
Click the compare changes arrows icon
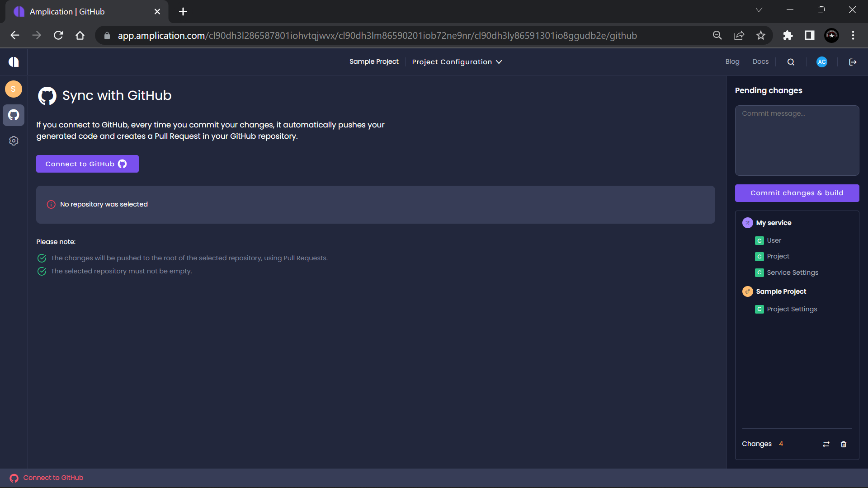click(x=826, y=444)
